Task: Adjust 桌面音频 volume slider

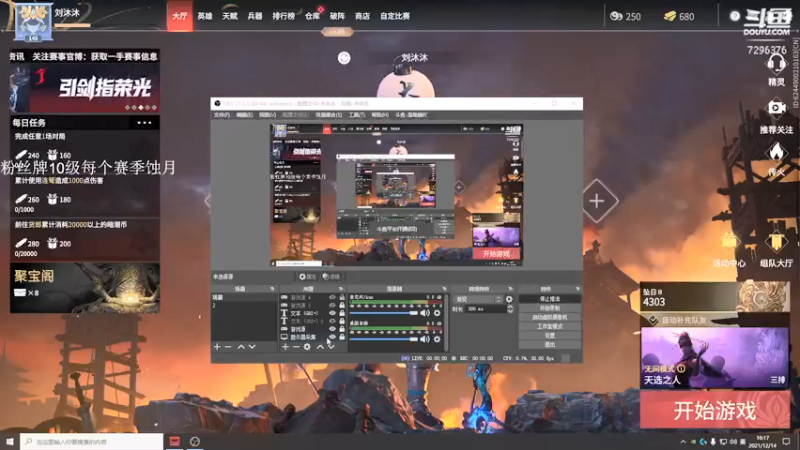Action: coord(384,339)
